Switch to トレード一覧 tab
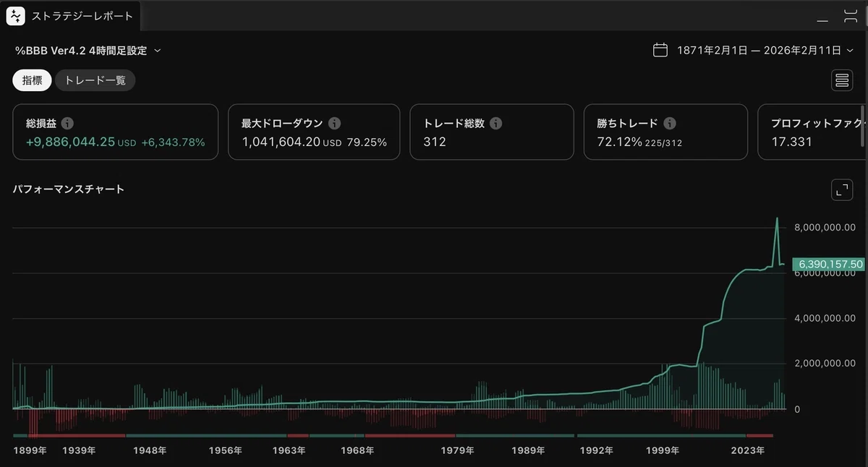Image resolution: width=868 pixels, height=467 pixels. 95,80
